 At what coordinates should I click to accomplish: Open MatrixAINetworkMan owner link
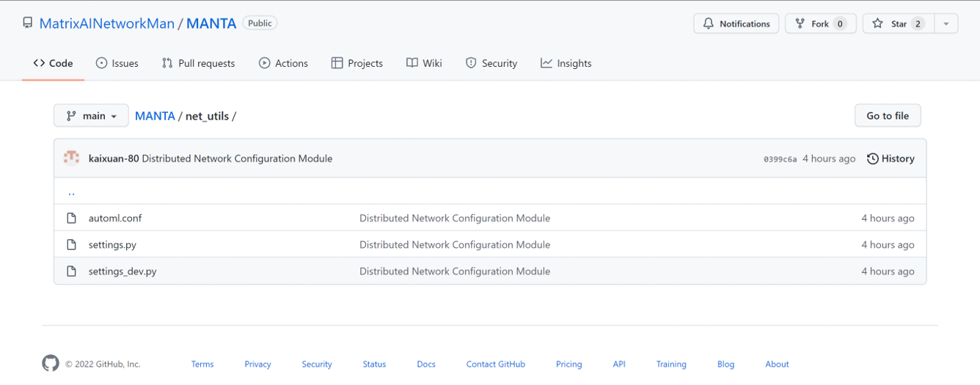tap(107, 23)
